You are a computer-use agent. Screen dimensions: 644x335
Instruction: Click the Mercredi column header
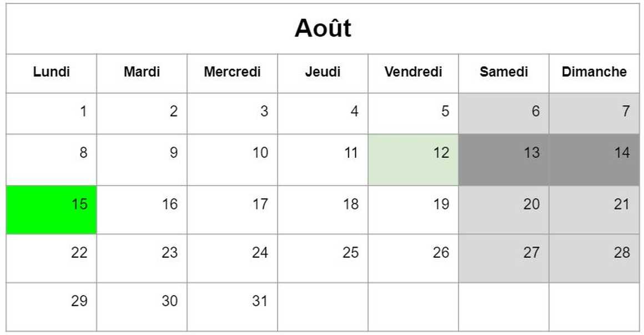pyautogui.click(x=233, y=73)
